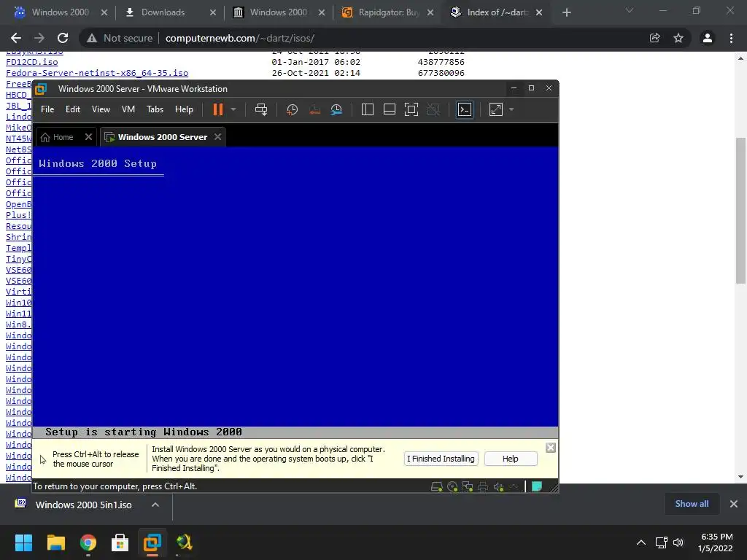
Task: Click the Unity mode icon
Action: pos(433,109)
